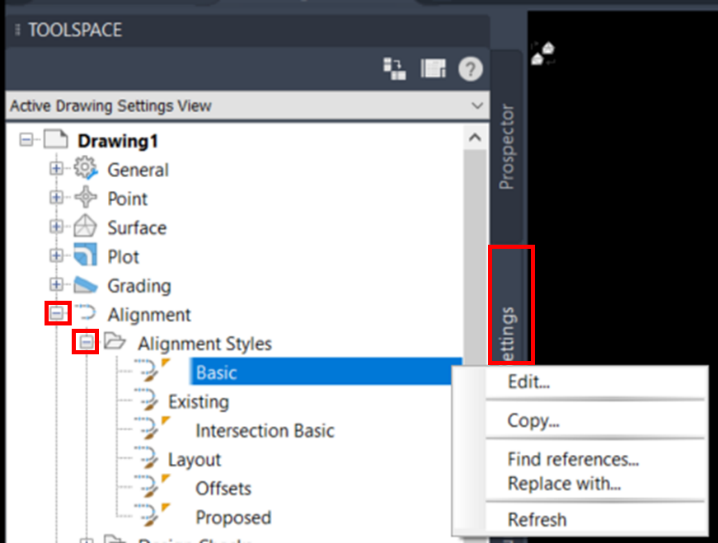The image size is (718, 543).
Task: Choose Copy... from the context menu
Action: [533, 421]
